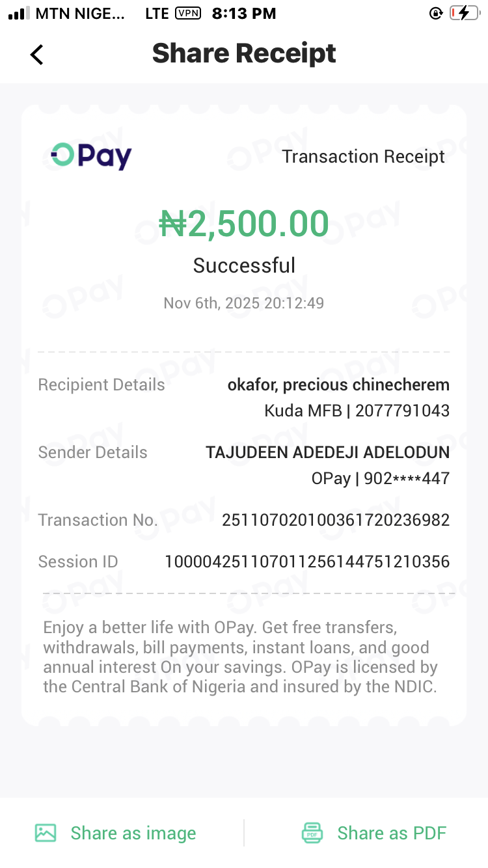Image resolution: width=488 pixels, height=868 pixels.
Task: Tap the PDF printer icon
Action: [x=312, y=833]
